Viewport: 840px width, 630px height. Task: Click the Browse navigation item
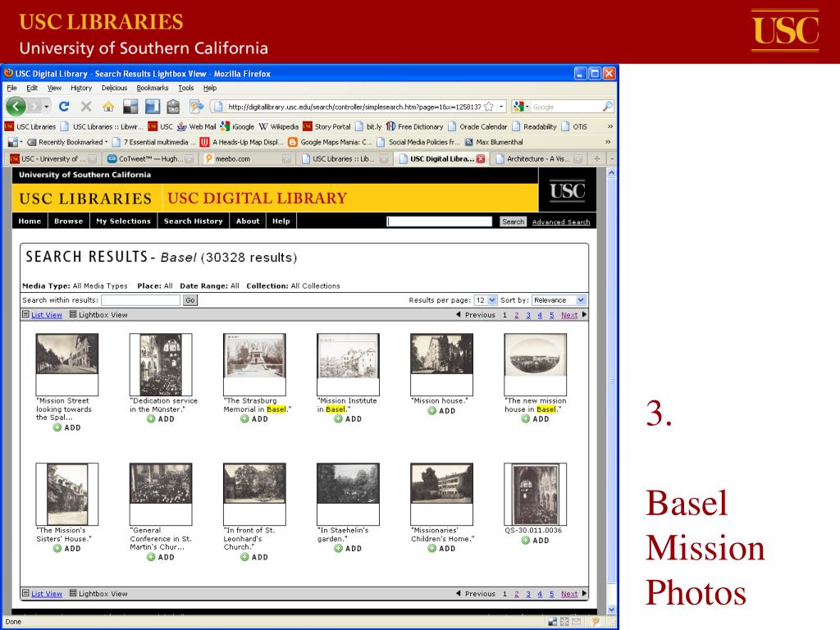pyautogui.click(x=69, y=221)
